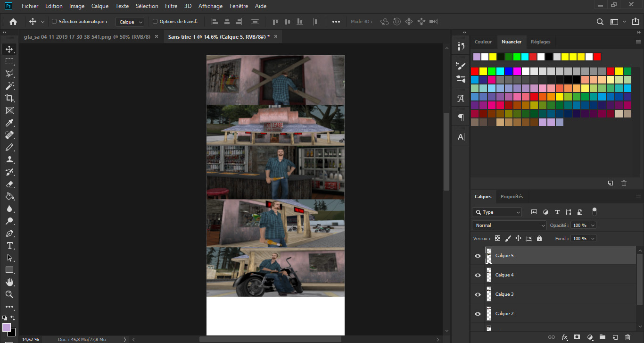Select the Clone Stamp tool
Screen dimensions: 644x343
(9, 159)
